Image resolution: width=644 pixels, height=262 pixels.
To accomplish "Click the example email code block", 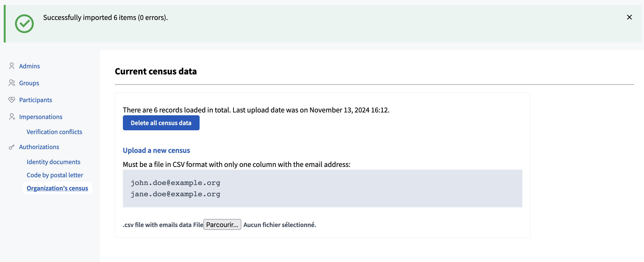I will coord(322,189).
